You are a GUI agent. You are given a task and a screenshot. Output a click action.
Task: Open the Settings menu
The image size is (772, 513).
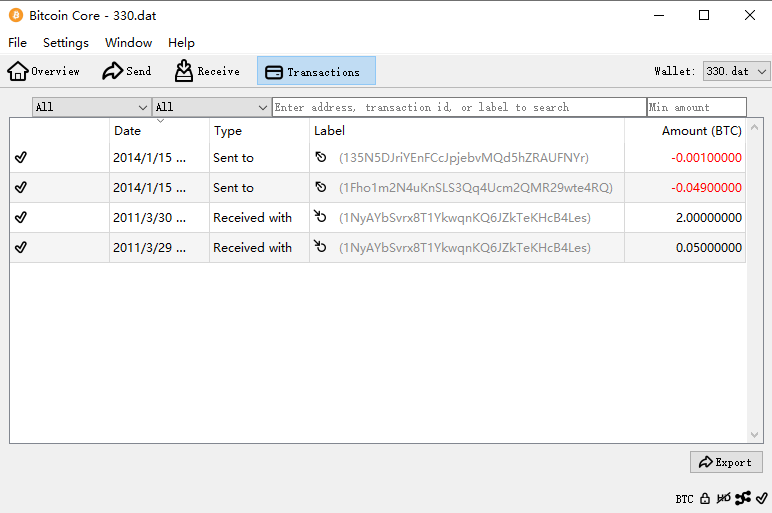tap(66, 43)
